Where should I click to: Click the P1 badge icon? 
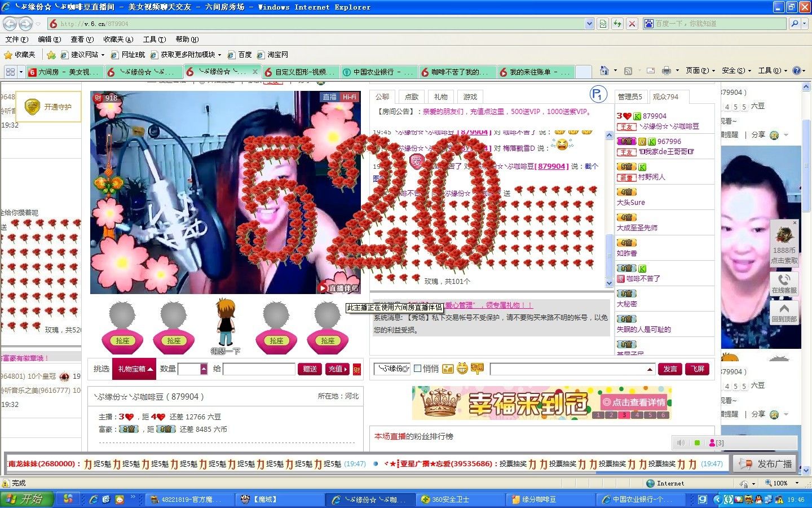pos(598,94)
